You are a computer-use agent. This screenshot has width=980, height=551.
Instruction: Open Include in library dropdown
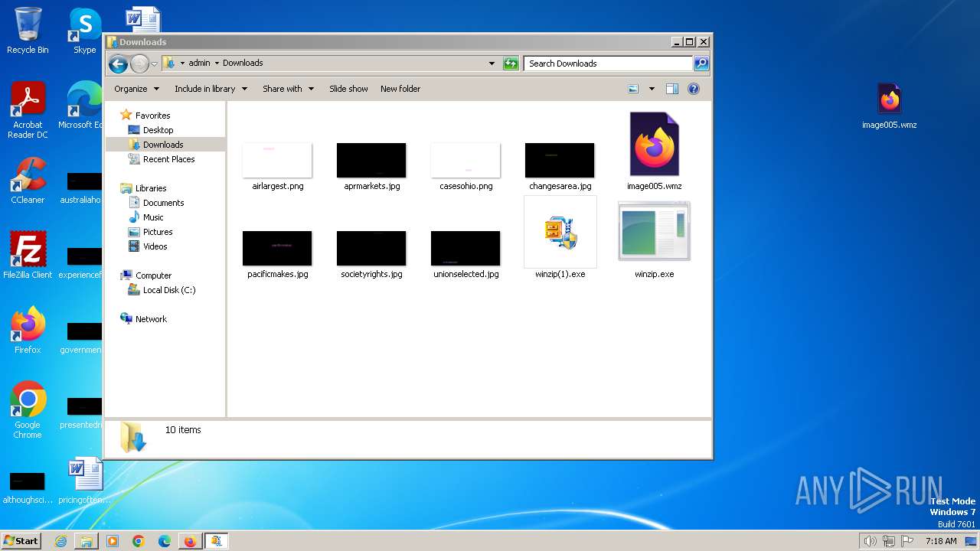pyautogui.click(x=211, y=89)
